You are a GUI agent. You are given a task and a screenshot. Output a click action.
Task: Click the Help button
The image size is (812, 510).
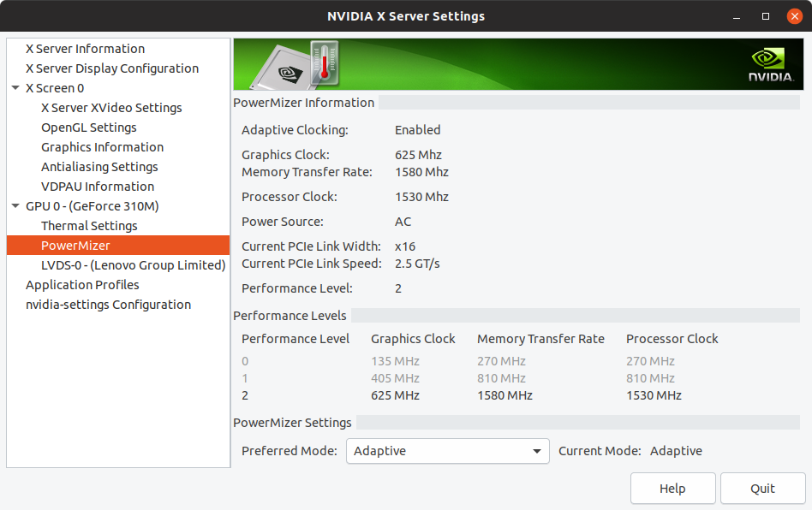pyautogui.click(x=672, y=489)
